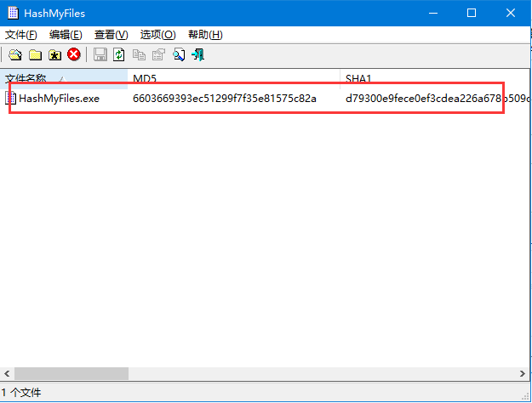Click the Add Folder toolbar icon

coord(35,54)
